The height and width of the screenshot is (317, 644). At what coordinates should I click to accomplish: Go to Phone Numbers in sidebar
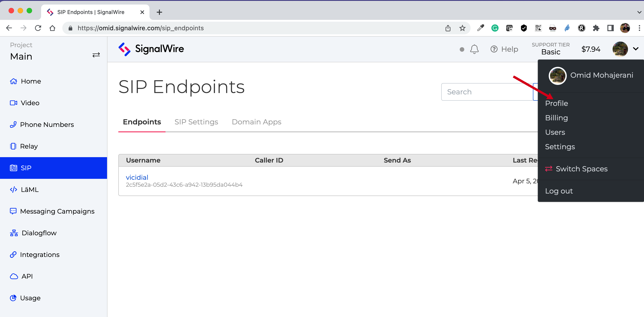[x=47, y=124]
